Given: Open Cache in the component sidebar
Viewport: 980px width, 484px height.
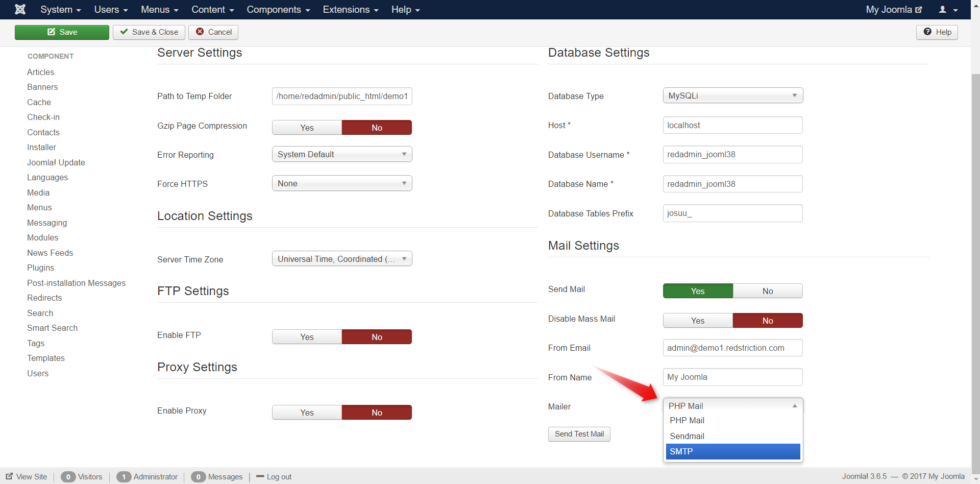Looking at the screenshot, I should tap(39, 102).
